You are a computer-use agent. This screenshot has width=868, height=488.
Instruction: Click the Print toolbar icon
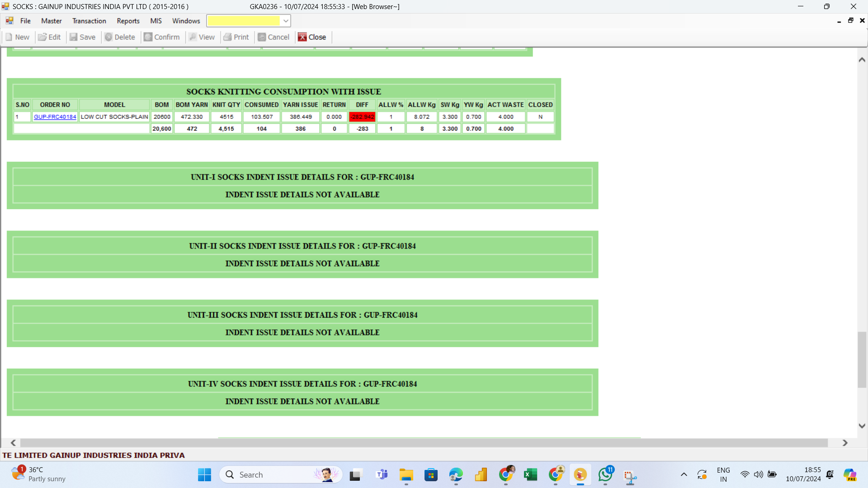pyautogui.click(x=228, y=37)
